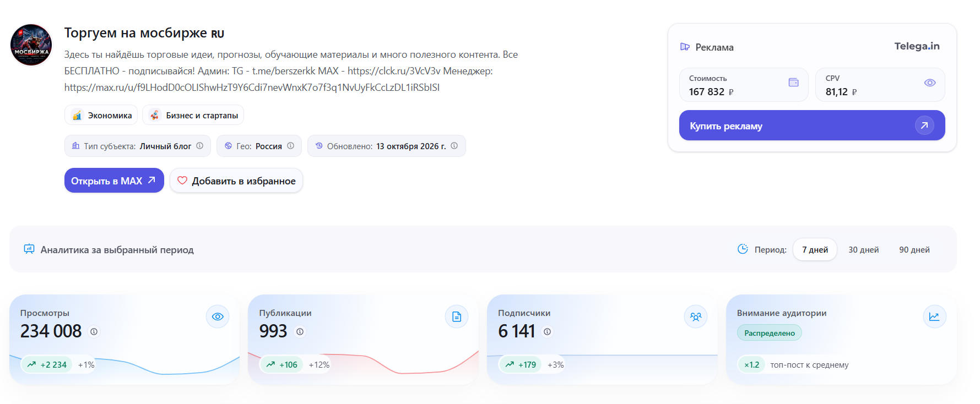Click the Тип субъекта Личный блог chip
Image resolution: width=980 pixels, height=404 pixels.
138,146
